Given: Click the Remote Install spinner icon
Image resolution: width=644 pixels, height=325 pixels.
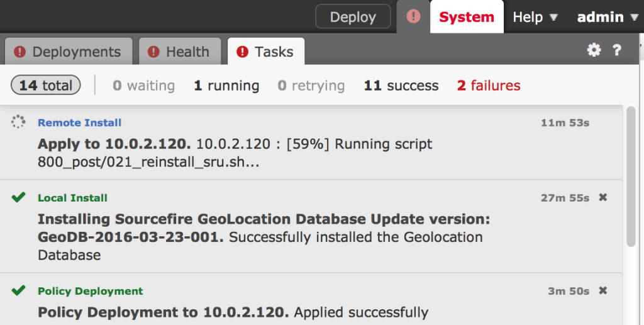Looking at the screenshot, I should (x=18, y=123).
